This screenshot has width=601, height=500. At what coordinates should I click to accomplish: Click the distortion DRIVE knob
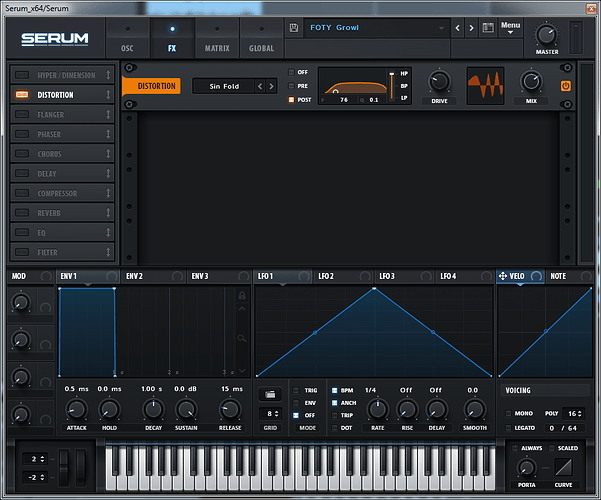pyautogui.click(x=439, y=81)
